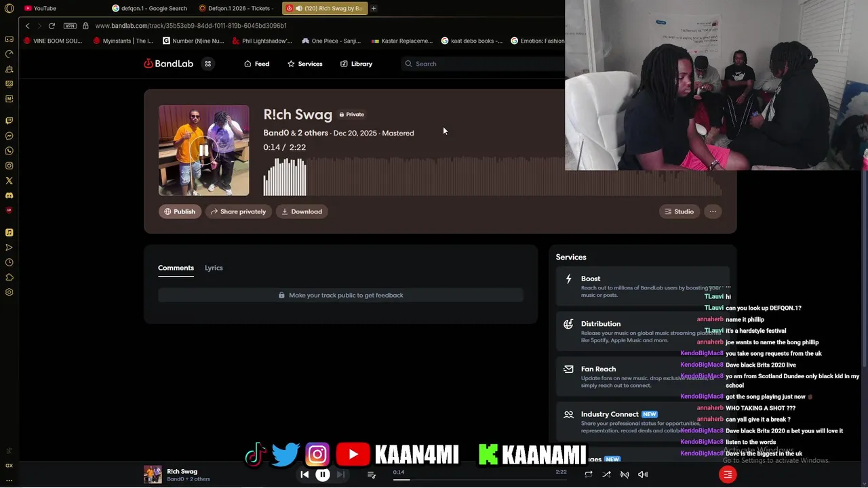The image size is (868, 488).
Task: Open the Opera GX menu logo
Action: click(x=9, y=8)
